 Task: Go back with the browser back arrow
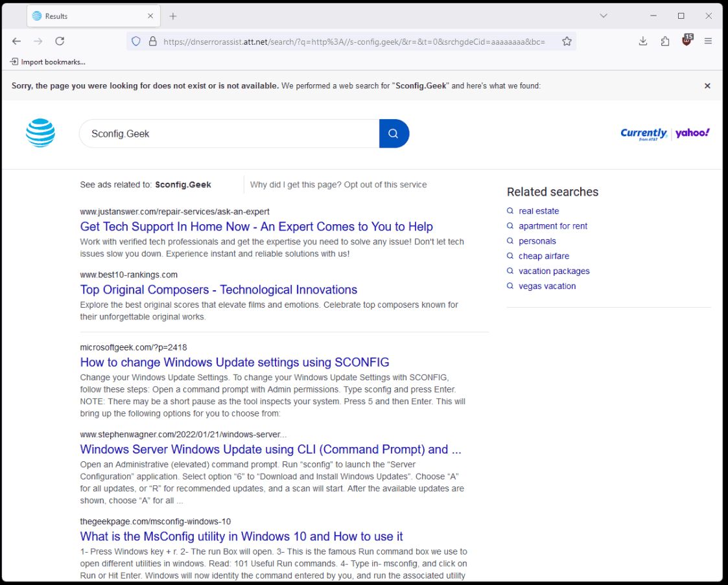click(17, 41)
